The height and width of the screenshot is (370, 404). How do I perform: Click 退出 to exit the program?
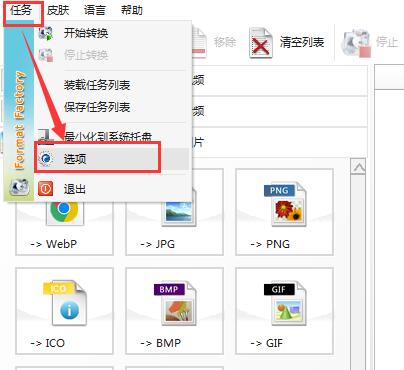click(75, 189)
